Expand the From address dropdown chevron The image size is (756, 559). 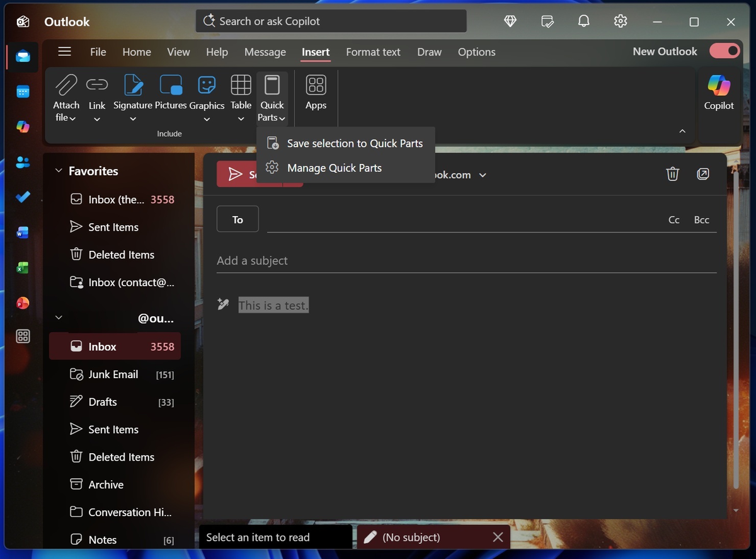pos(483,175)
